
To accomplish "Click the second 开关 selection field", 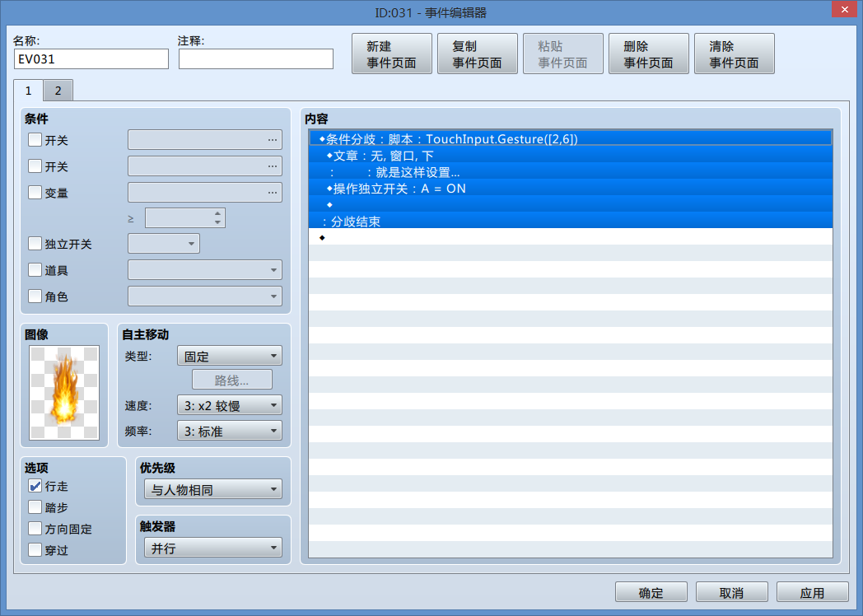I will click(205, 166).
